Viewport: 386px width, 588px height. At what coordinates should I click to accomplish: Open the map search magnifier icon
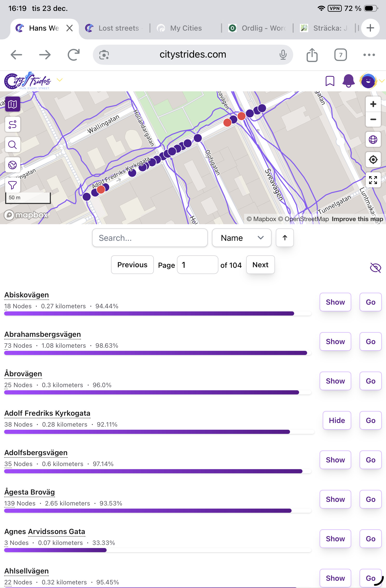coord(12,145)
